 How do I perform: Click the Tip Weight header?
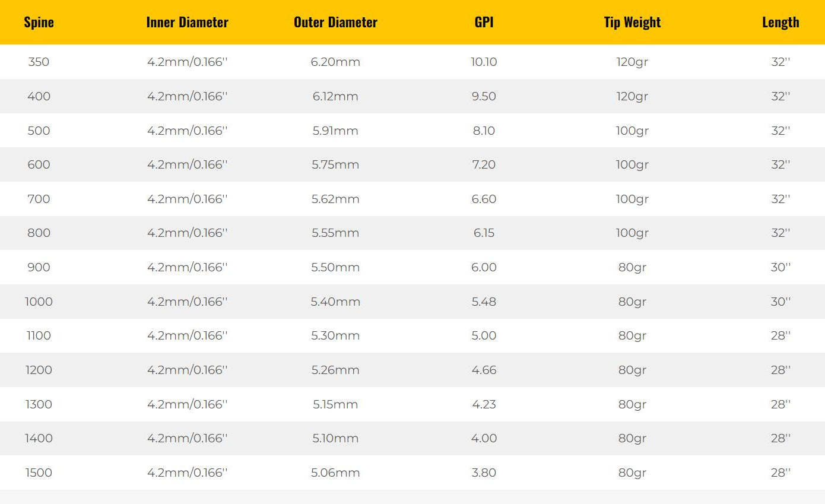coord(632,22)
